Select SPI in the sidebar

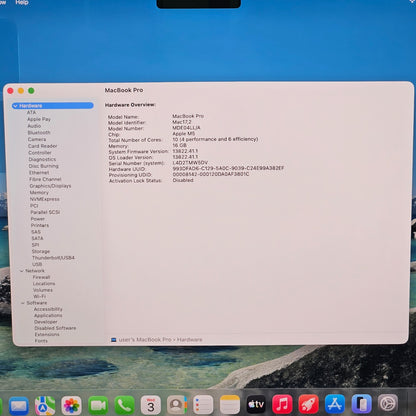[x=35, y=245]
